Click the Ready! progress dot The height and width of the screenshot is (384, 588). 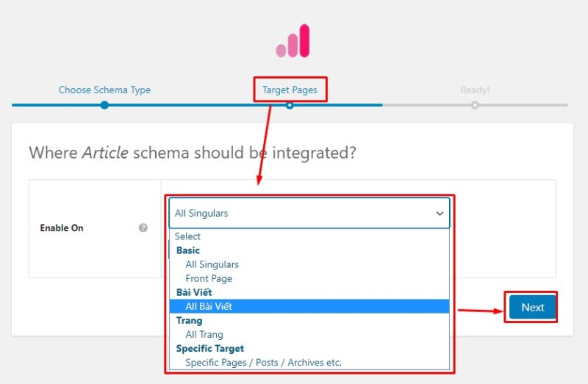pos(475,105)
